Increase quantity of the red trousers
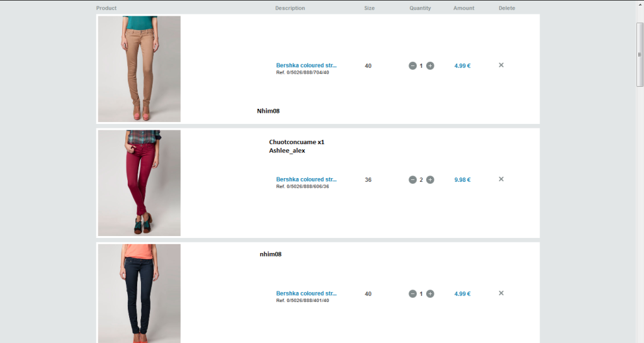The height and width of the screenshot is (343, 644). click(x=430, y=180)
